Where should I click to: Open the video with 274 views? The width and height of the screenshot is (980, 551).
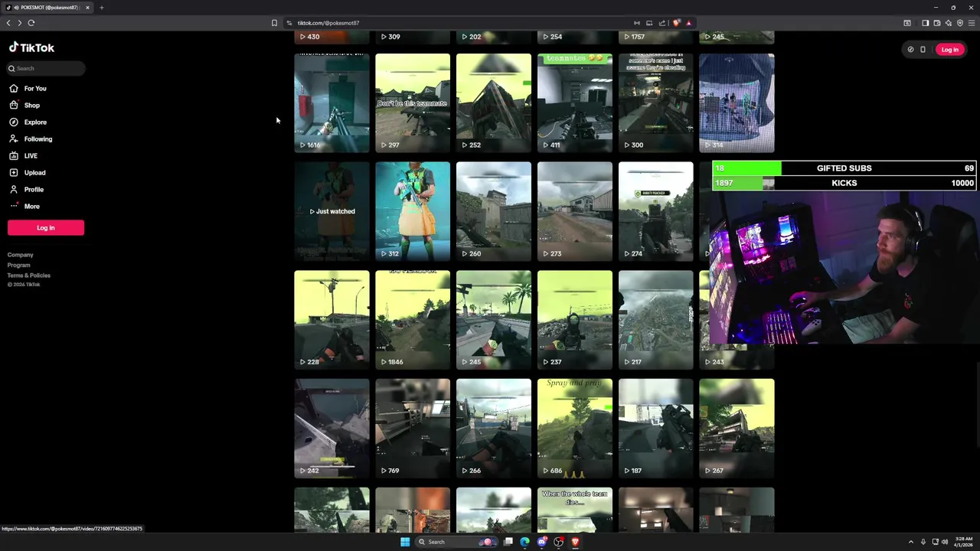(x=656, y=211)
